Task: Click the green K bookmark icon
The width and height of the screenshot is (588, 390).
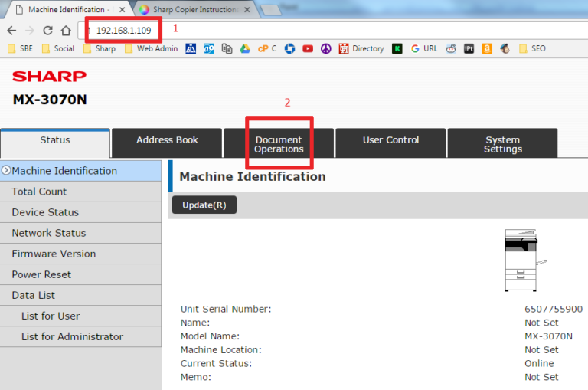Action: pos(397,48)
